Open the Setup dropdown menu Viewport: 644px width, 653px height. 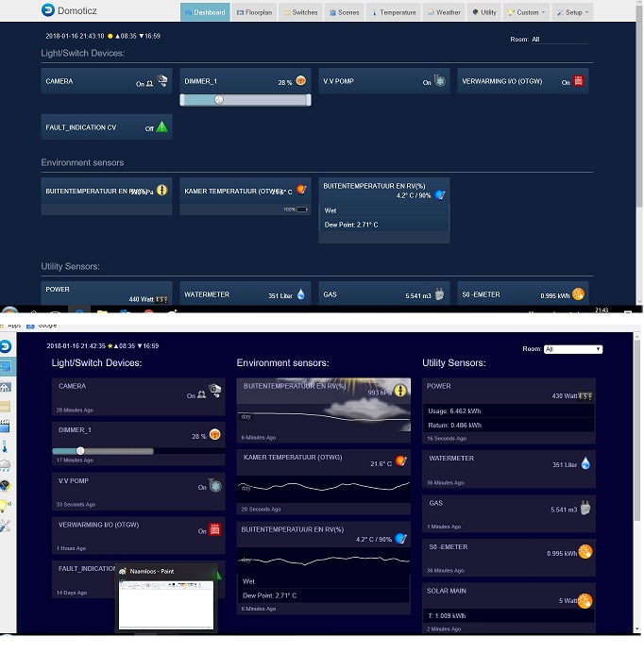[572, 12]
